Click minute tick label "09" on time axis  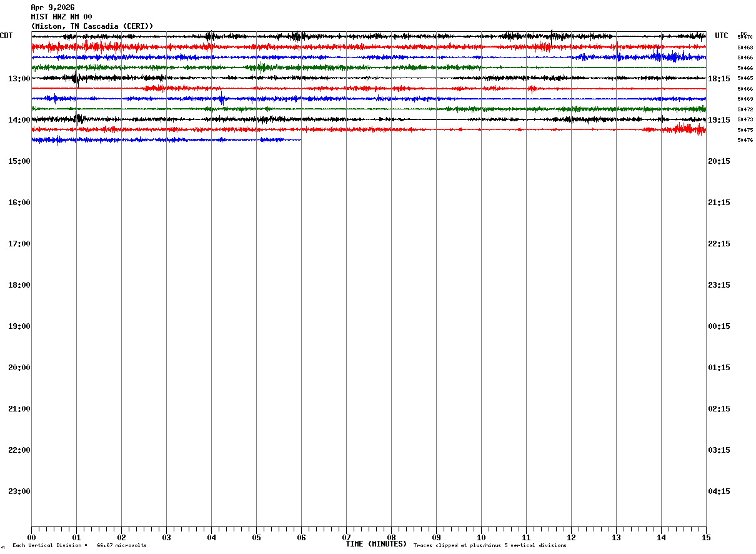tap(436, 538)
